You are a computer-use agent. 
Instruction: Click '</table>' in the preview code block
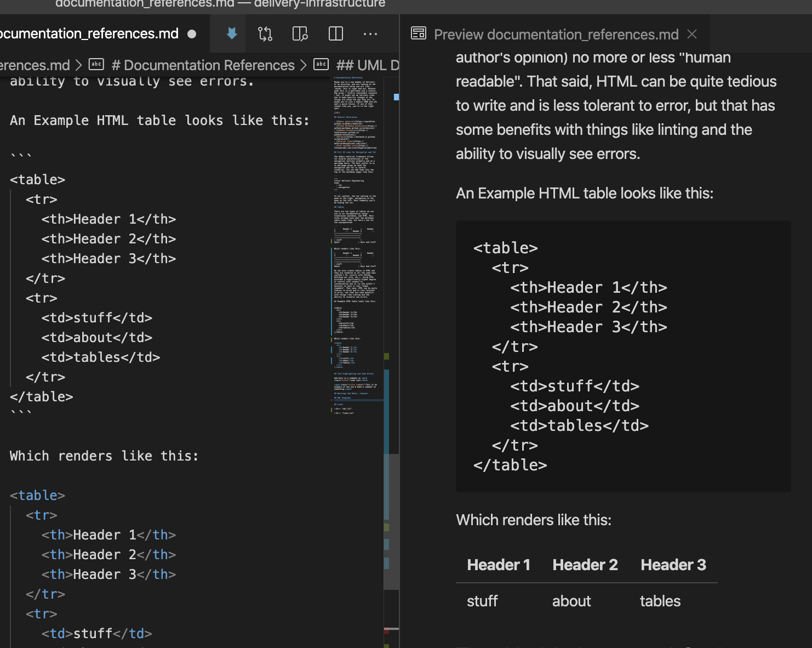(510, 465)
